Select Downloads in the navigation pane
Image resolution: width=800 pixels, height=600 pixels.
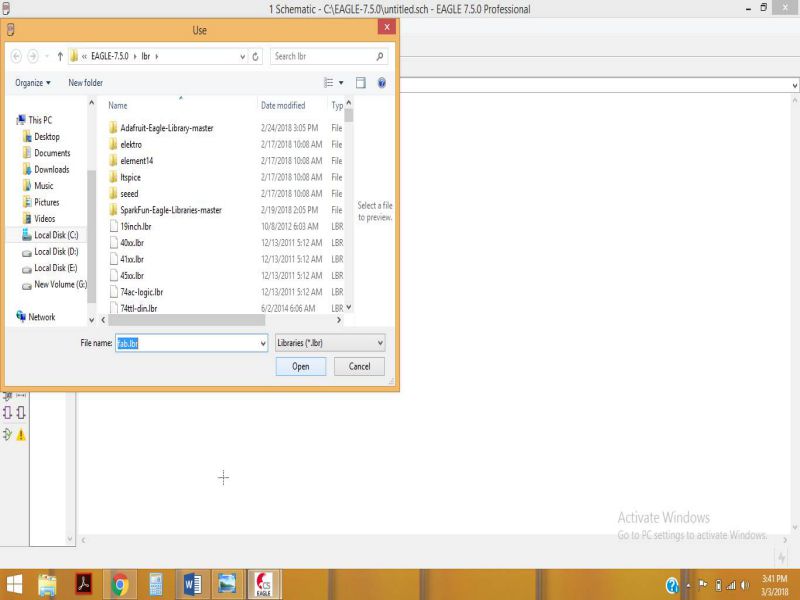point(52,169)
